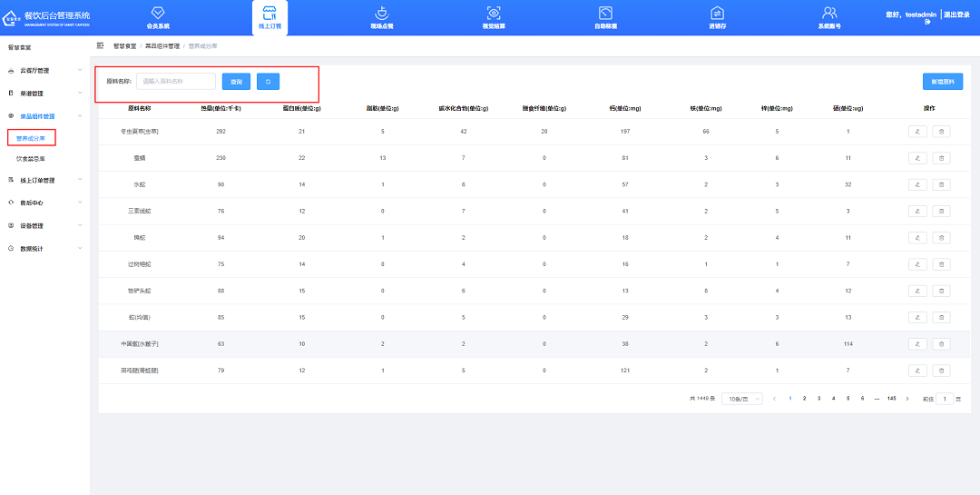Click the refresh icon button beside 查询
This screenshot has height=495, width=980.
268,82
